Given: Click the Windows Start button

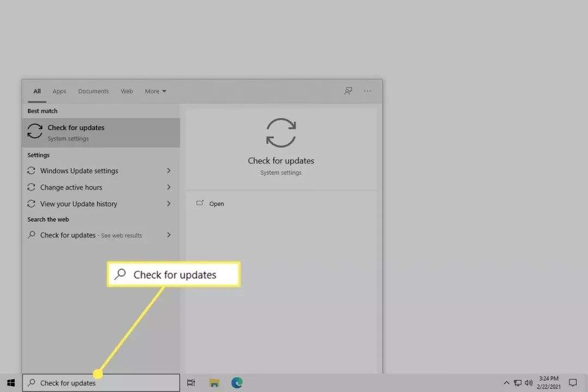Looking at the screenshot, I should 10,383.
